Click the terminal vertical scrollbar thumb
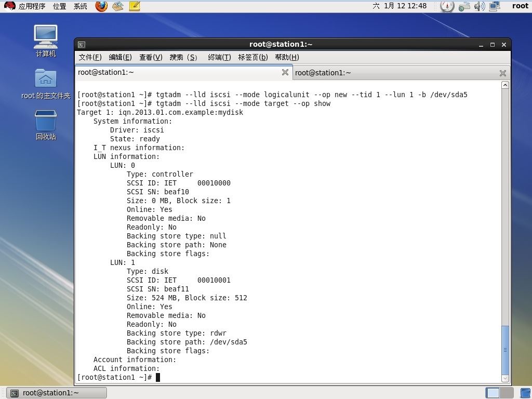Viewport: 532px width, 399px height. point(505,350)
